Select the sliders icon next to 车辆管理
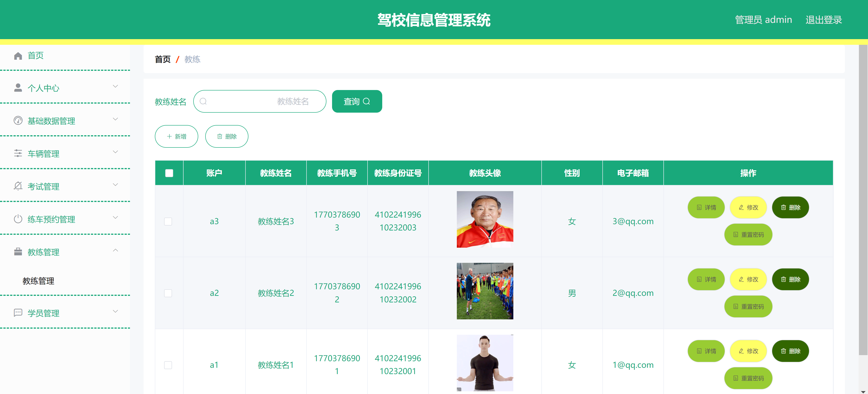The height and width of the screenshot is (394, 868). [x=18, y=153]
